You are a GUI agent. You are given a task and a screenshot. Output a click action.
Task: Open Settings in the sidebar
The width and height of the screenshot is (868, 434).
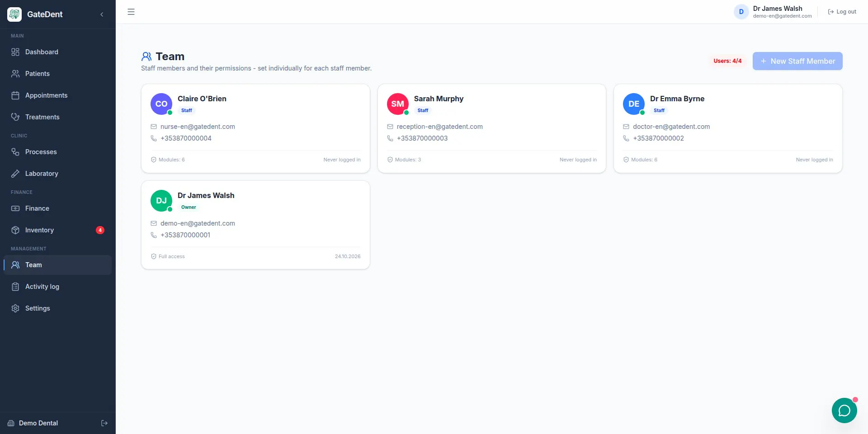tap(58, 308)
